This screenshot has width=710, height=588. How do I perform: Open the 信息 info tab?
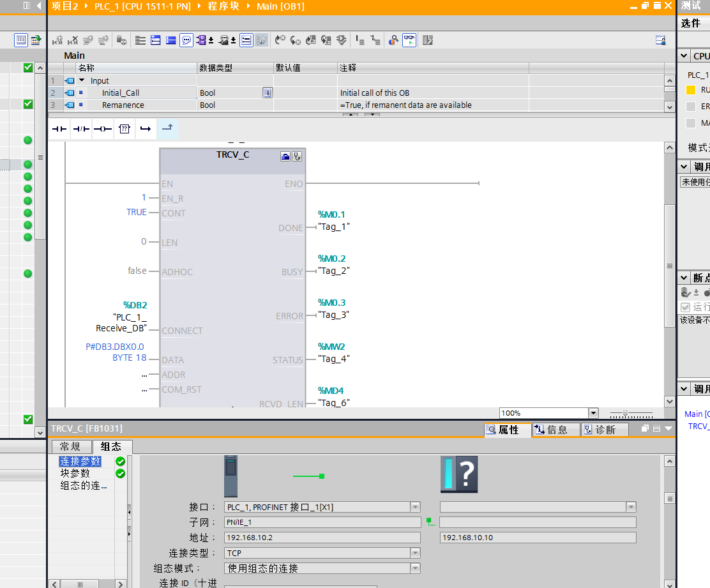pyautogui.click(x=557, y=430)
